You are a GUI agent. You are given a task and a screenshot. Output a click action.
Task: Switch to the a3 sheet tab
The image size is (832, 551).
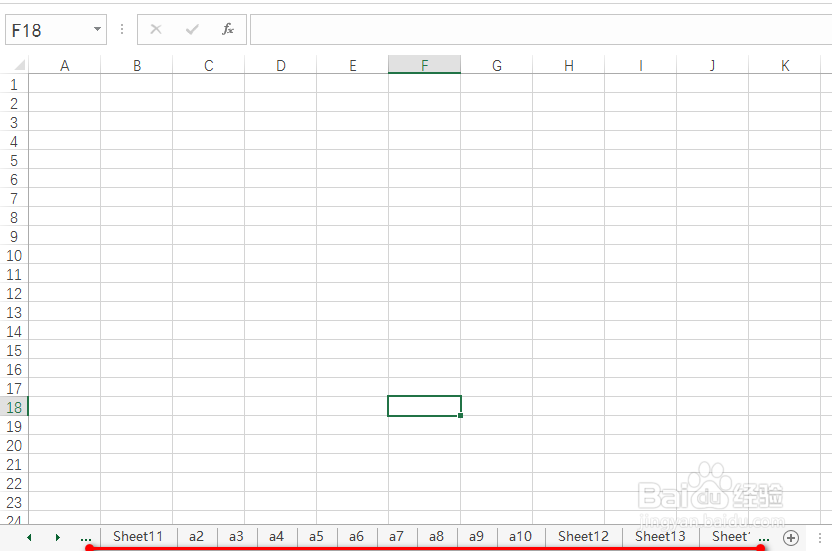(x=237, y=537)
